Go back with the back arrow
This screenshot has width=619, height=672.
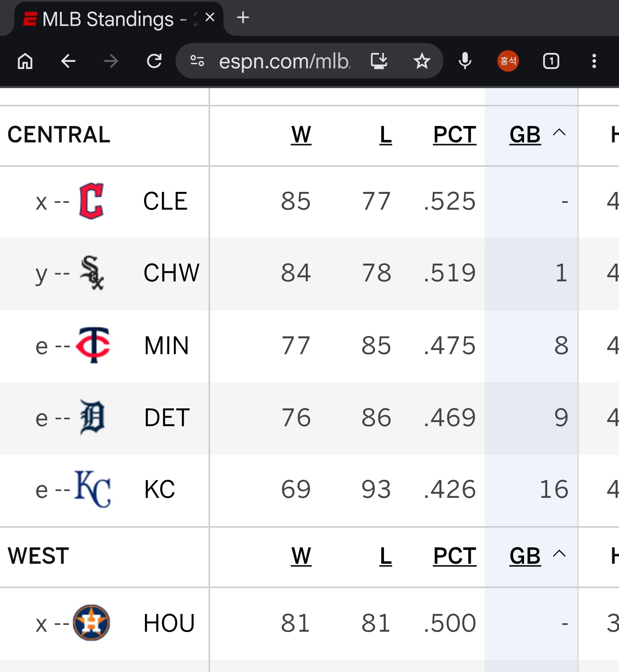68,61
